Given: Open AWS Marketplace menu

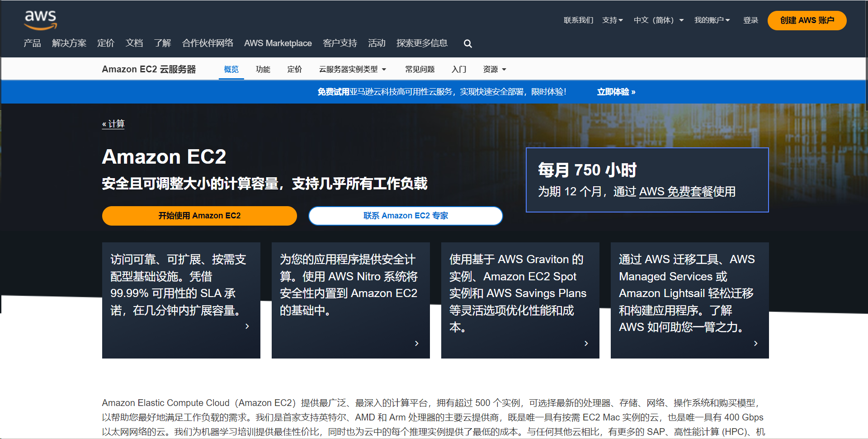Looking at the screenshot, I should [x=278, y=43].
